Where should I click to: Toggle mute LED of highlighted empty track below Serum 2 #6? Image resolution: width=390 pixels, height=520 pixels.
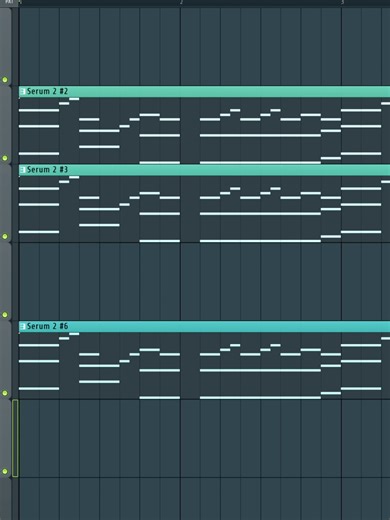[x=5, y=471]
